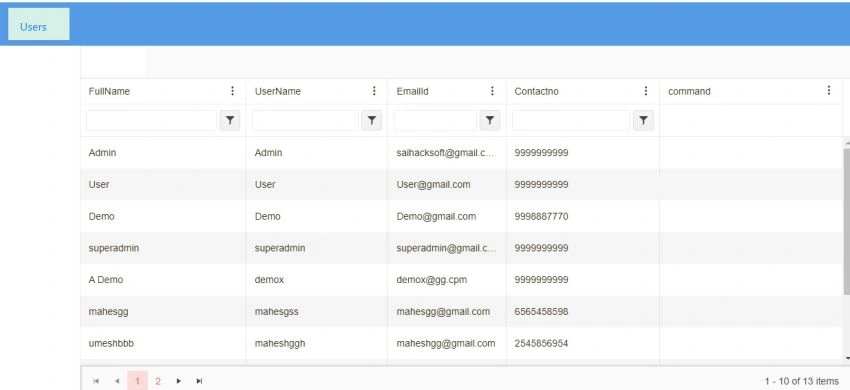Screen dimensions: 850x390
Task: Go to the previous page arrow
Action: click(x=117, y=381)
